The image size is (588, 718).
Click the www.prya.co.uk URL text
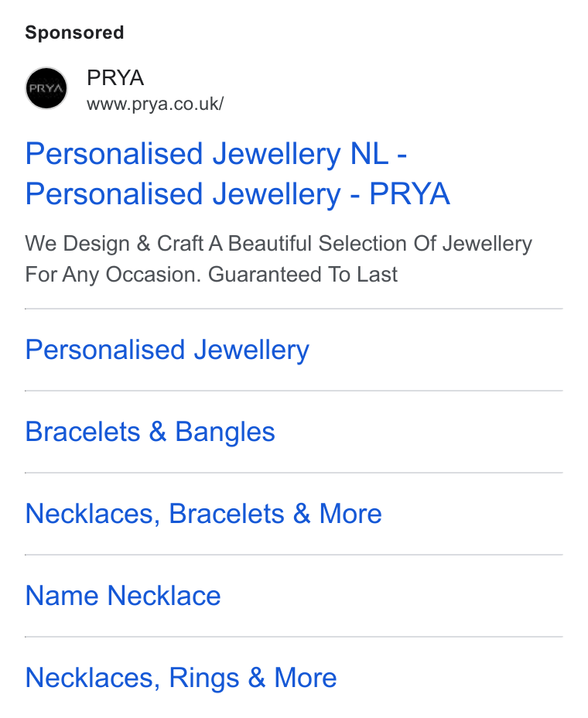155,104
